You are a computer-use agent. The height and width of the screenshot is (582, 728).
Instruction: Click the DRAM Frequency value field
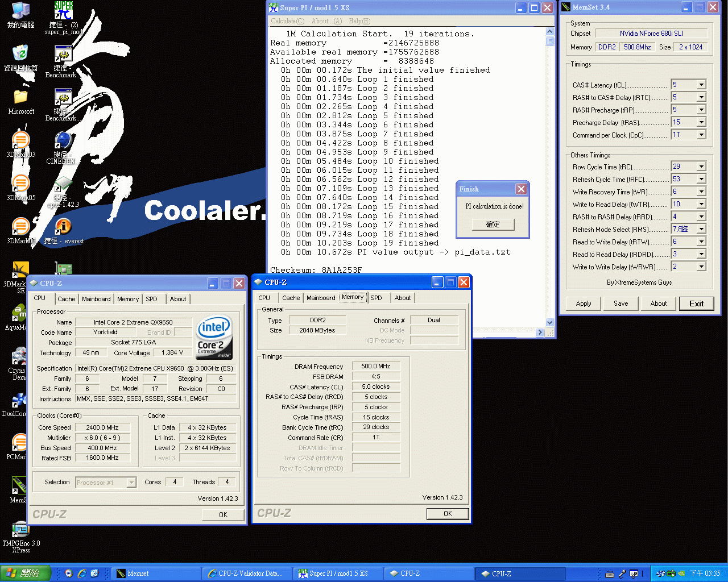376,367
